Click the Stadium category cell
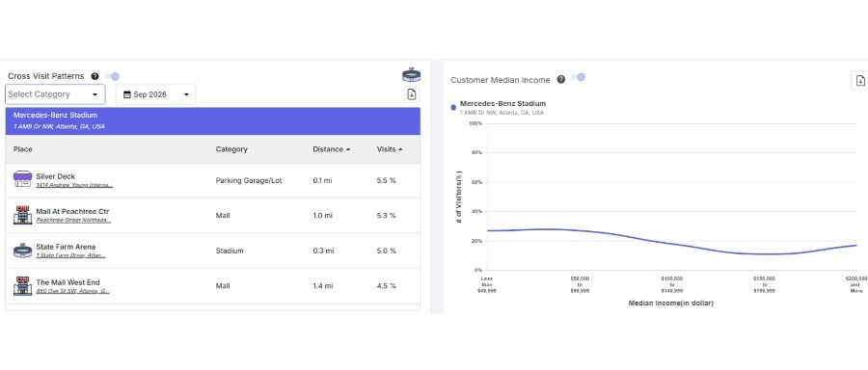868x370 pixels. point(230,251)
